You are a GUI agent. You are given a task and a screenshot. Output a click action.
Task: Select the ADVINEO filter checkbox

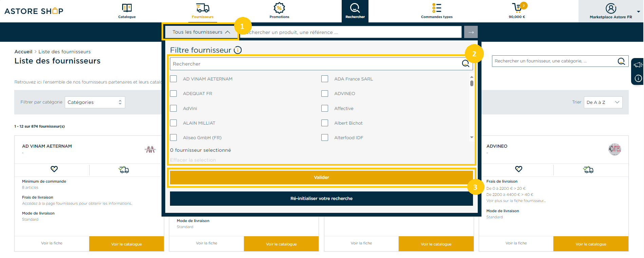(x=325, y=93)
